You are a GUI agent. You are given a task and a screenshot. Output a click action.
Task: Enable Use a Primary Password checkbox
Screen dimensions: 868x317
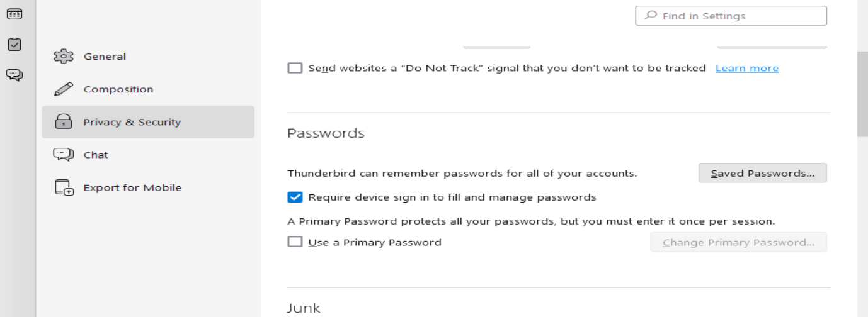pos(295,242)
